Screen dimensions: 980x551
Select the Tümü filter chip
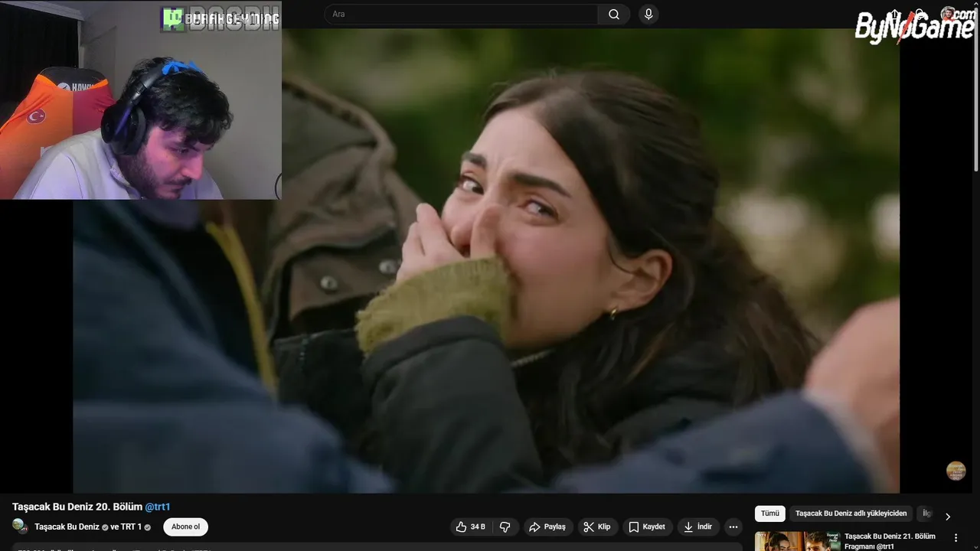pyautogui.click(x=769, y=514)
